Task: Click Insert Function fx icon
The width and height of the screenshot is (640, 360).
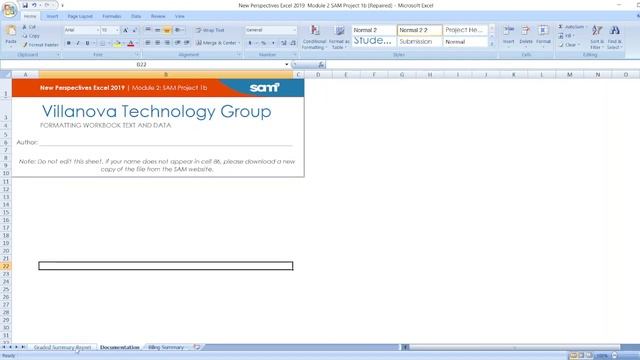Action: pyautogui.click(x=321, y=64)
